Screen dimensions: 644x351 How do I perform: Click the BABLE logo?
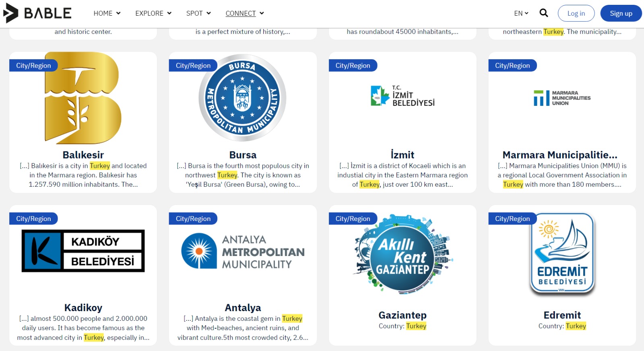(37, 13)
